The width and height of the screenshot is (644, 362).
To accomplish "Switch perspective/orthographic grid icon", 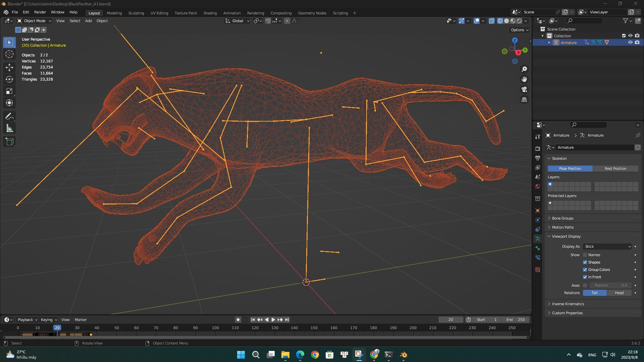I will coord(524,100).
